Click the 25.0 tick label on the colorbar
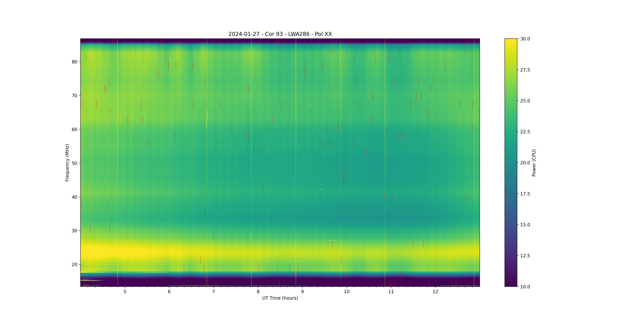 [525, 101]
